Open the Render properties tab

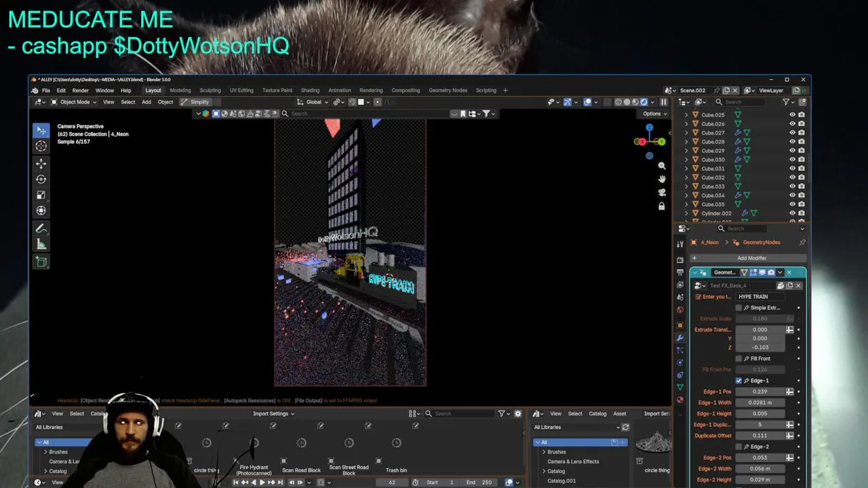(x=680, y=260)
